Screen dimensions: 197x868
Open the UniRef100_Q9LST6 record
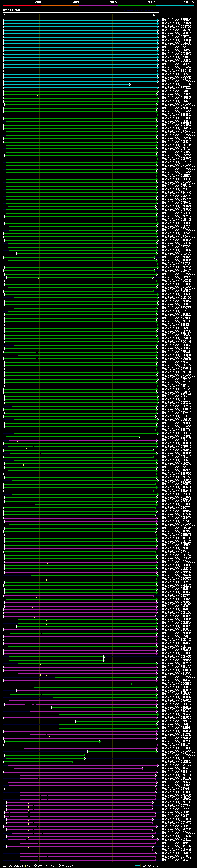tap(177, 74)
